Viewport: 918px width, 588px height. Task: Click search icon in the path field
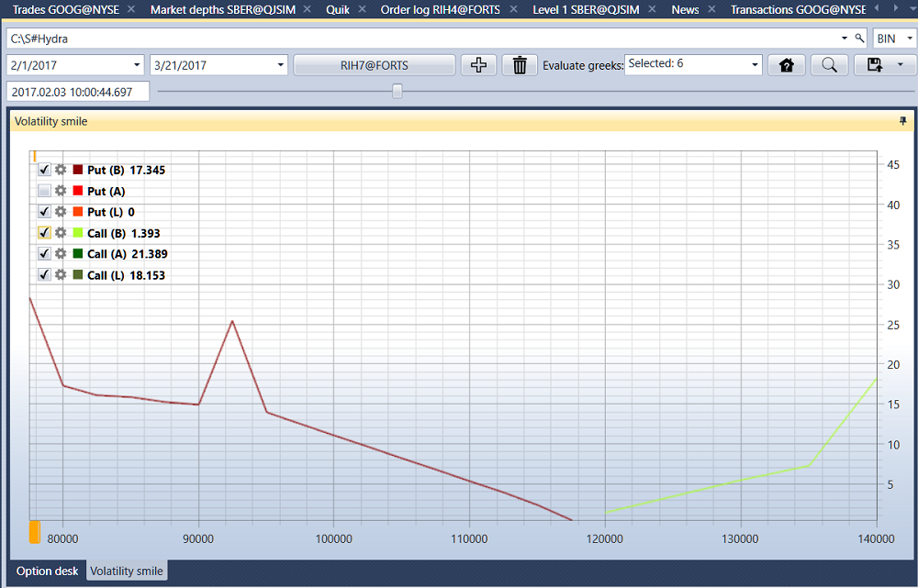(x=859, y=39)
